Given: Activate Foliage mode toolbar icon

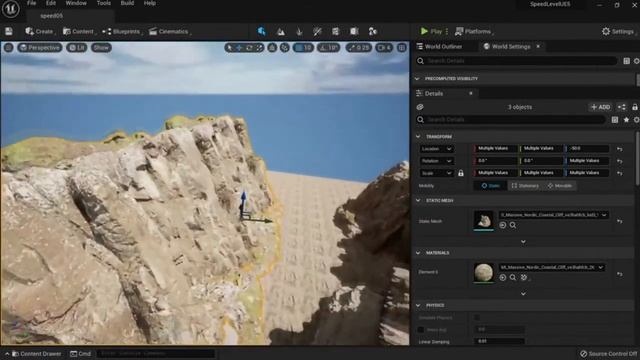Looking at the screenshot, I should point(299,31).
